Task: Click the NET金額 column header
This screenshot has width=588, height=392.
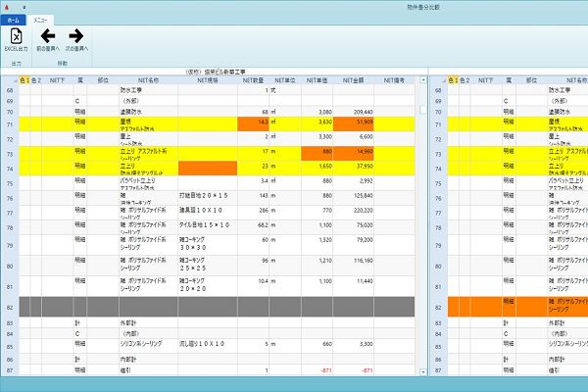Action: pyautogui.click(x=353, y=80)
